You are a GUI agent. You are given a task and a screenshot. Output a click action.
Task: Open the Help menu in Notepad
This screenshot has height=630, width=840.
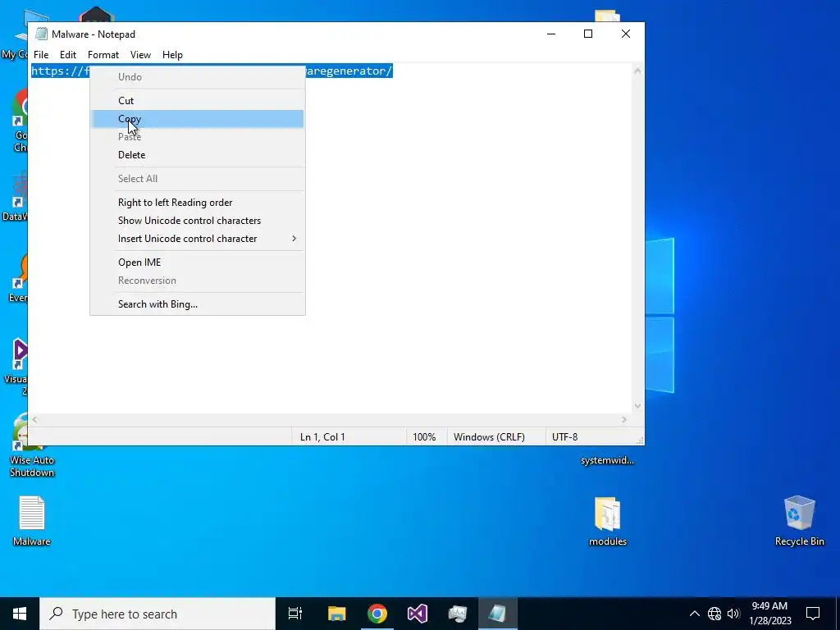(x=172, y=55)
